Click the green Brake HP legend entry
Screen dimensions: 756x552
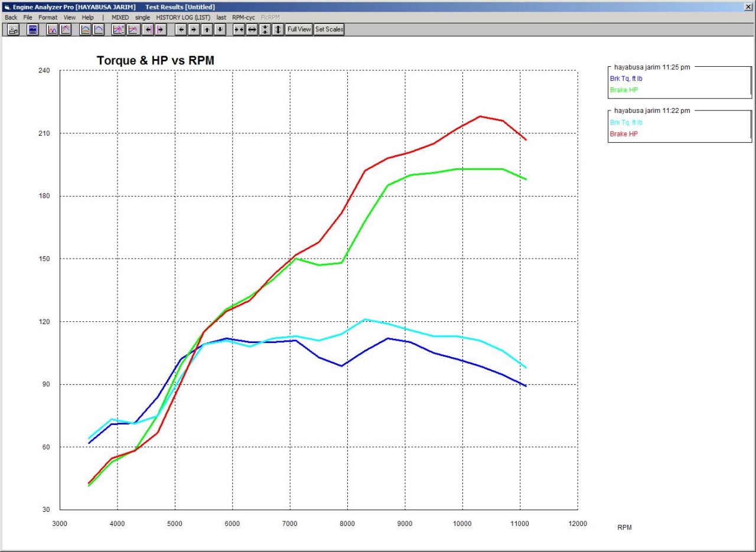624,90
